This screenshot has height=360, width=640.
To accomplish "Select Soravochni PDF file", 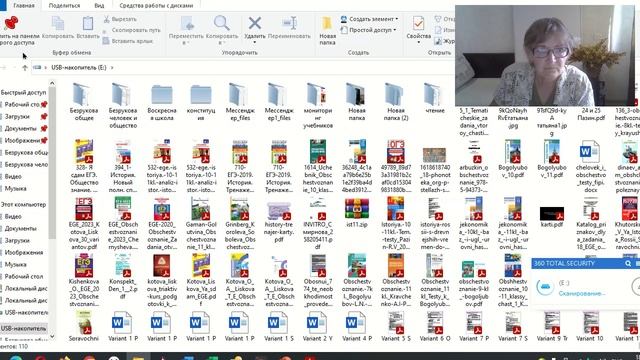I will point(84,326).
